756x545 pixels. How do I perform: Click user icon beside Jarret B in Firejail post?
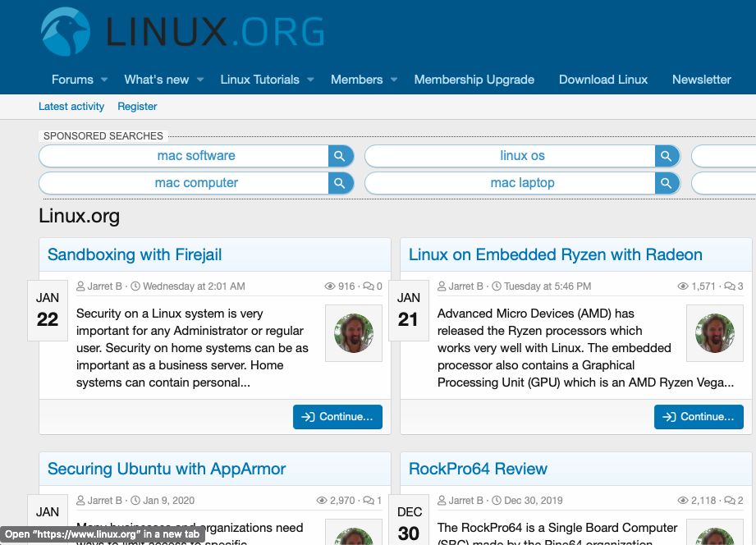(81, 286)
